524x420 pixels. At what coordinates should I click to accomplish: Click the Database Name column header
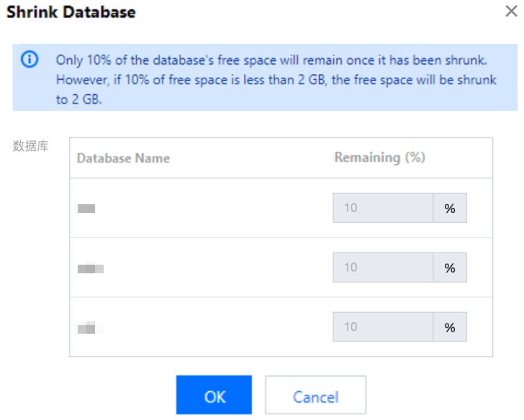tap(123, 158)
